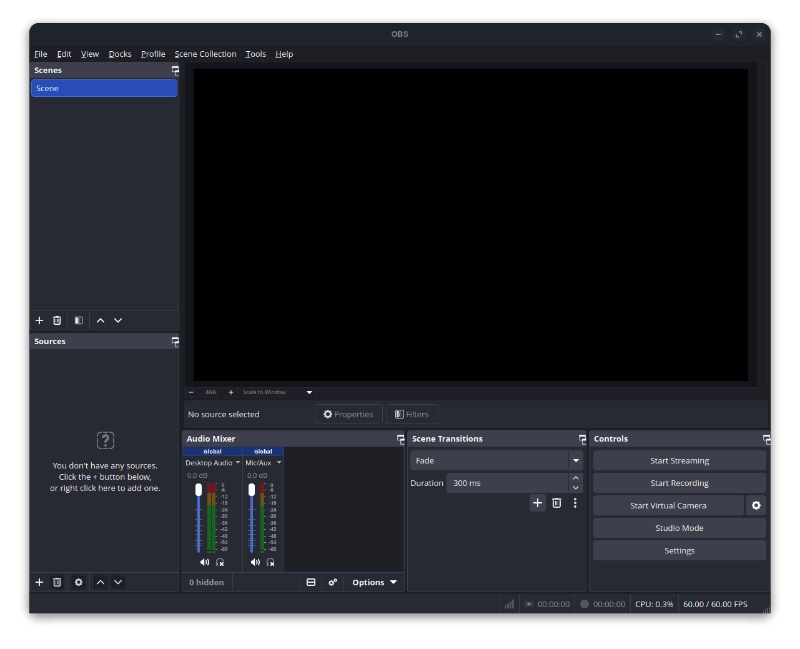Open scene filters icon in Scenes panel

(x=79, y=320)
